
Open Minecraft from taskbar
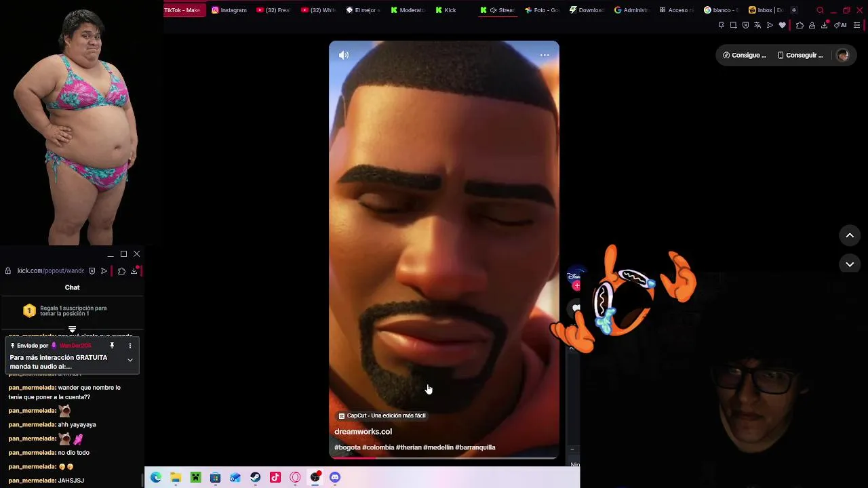click(x=195, y=478)
